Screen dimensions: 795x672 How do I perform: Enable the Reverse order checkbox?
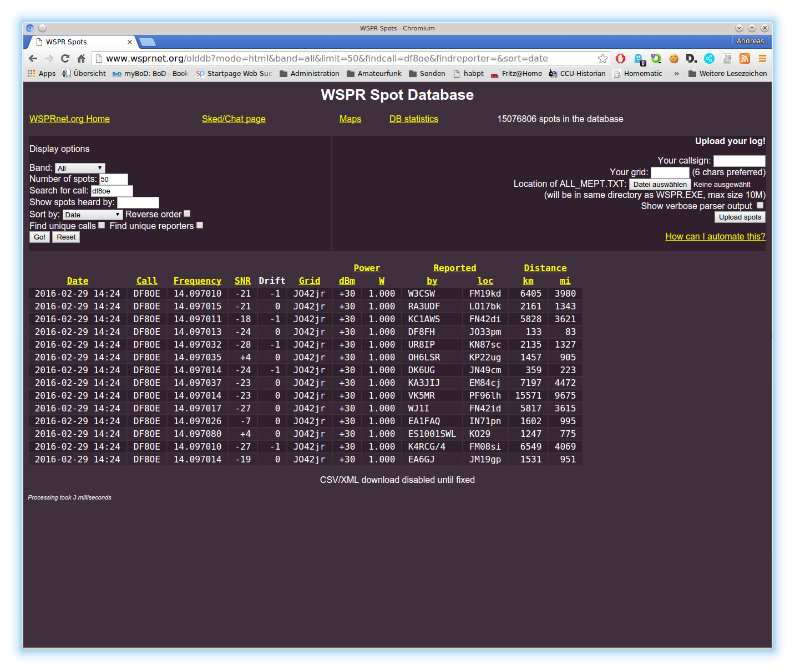pyautogui.click(x=187, y=213)
